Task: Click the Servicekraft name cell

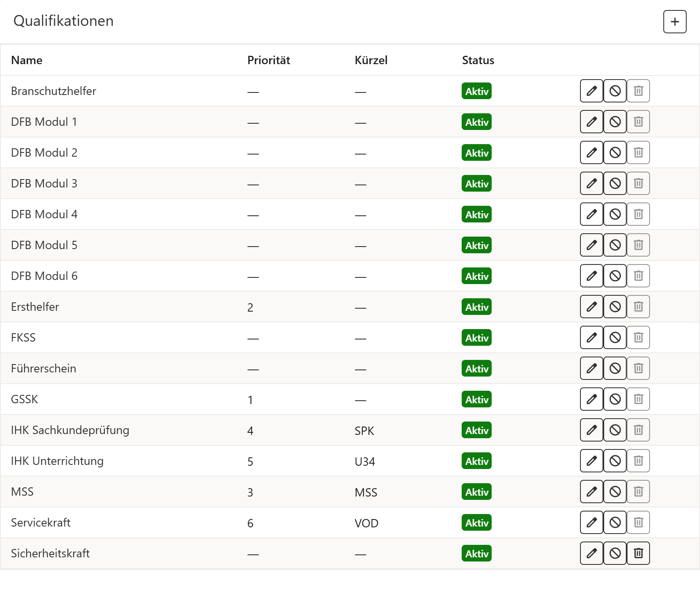Action: click(x=40, y=522)
